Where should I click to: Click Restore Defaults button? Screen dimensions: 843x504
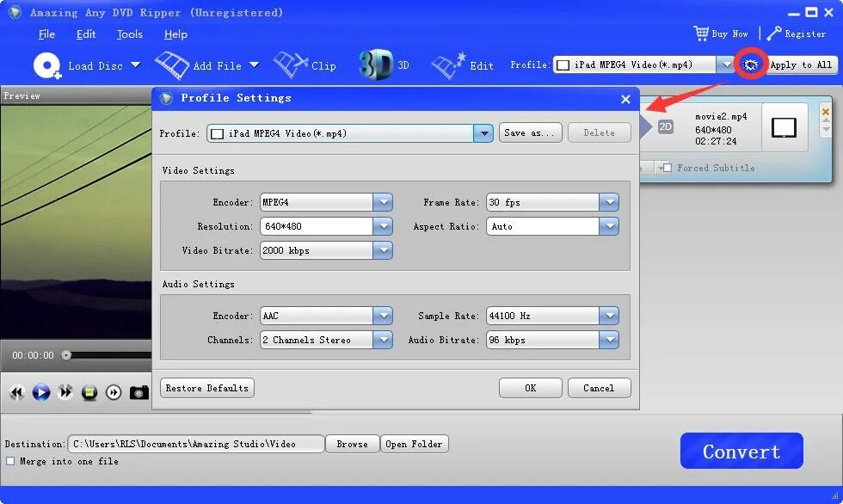coord(207,388)
